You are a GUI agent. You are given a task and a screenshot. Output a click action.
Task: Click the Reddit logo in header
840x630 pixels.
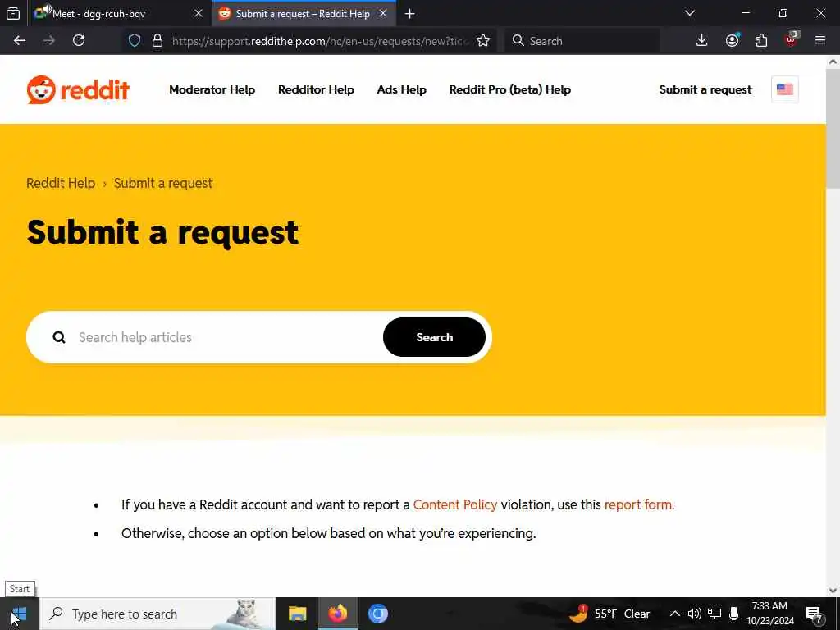coord(78,90)
